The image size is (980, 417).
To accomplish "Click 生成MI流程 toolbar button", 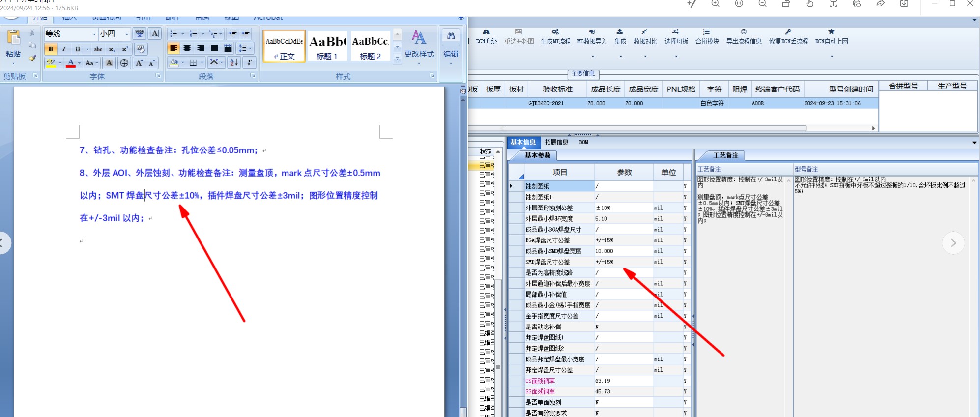I will [555, 37].
